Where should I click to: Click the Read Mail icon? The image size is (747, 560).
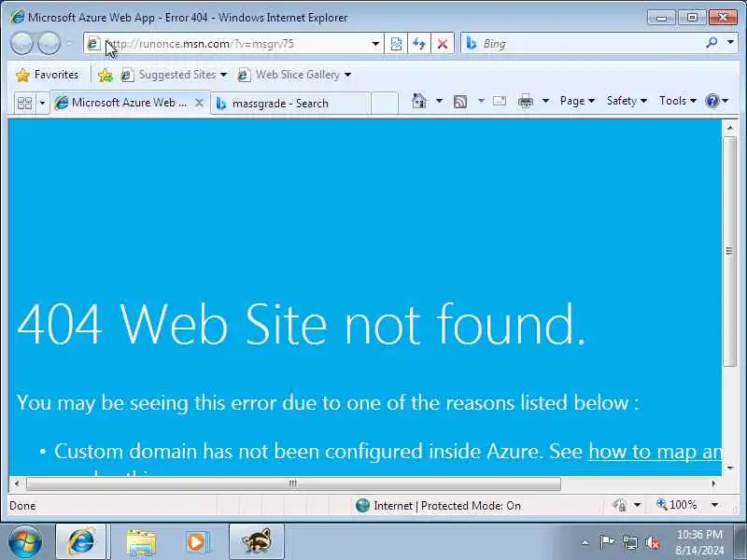tap(500, 101)
